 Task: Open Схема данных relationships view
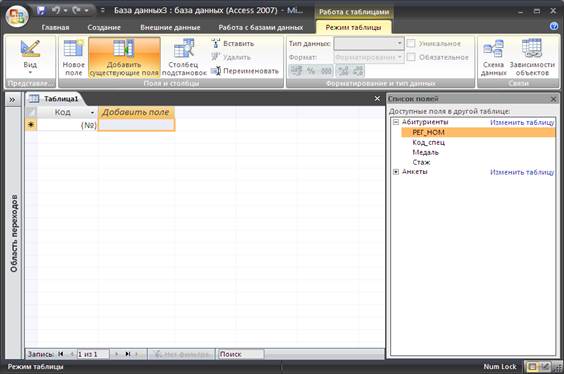pos(494,58)
